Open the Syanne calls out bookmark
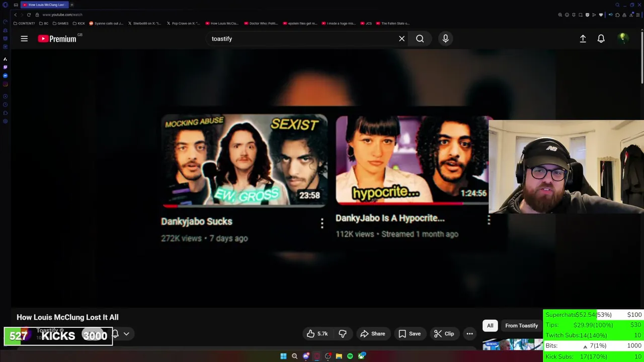Image resolution: width=644 pixels, height=362 pixels. click(x=106, y=23)
